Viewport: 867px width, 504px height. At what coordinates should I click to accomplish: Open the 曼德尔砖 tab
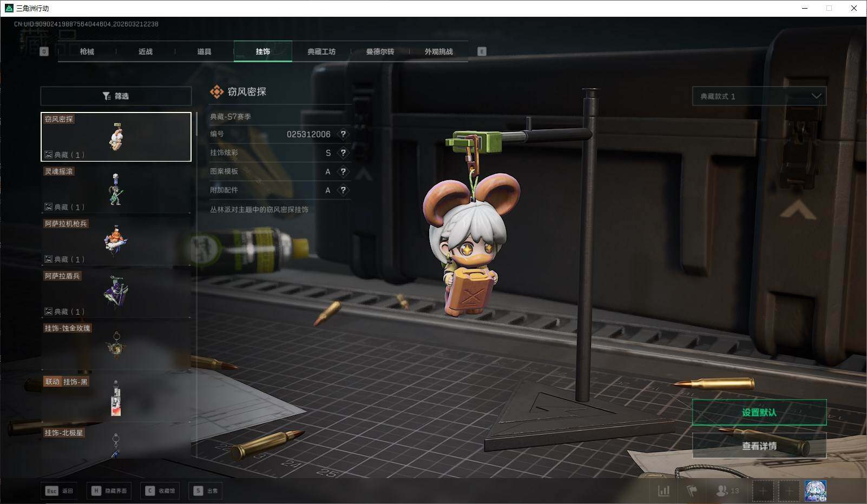pyautogui.click(x=380, y=51)
